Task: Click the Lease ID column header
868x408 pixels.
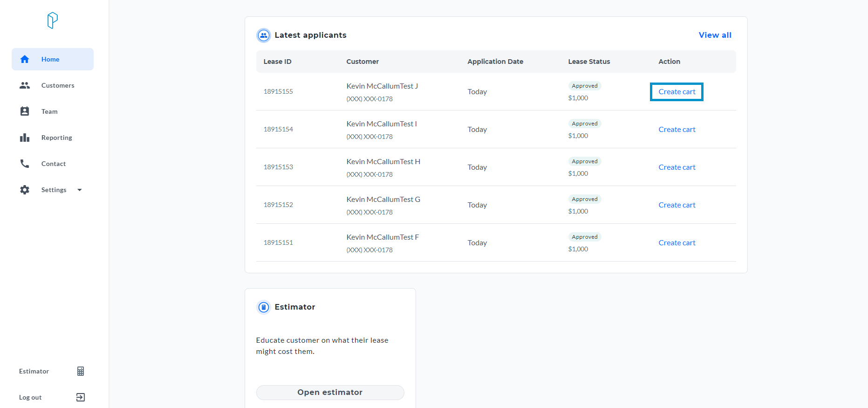Action: [278, 62]
